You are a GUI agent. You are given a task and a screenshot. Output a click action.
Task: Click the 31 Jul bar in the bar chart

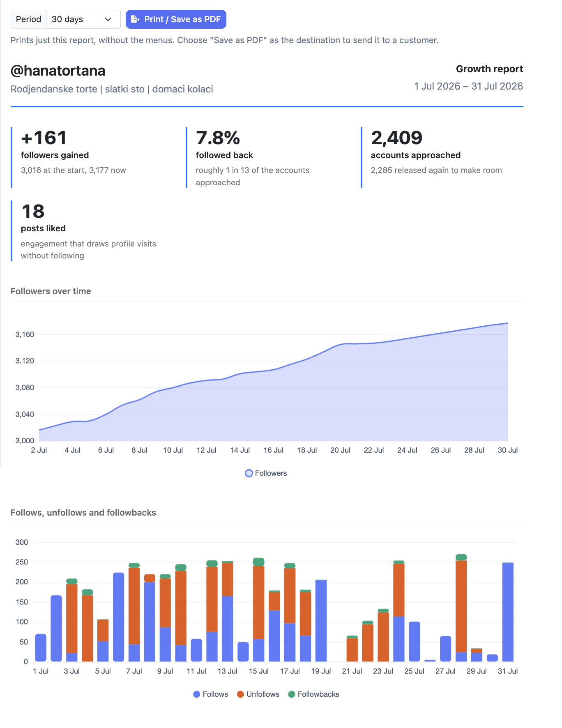(x=508, y=612)
